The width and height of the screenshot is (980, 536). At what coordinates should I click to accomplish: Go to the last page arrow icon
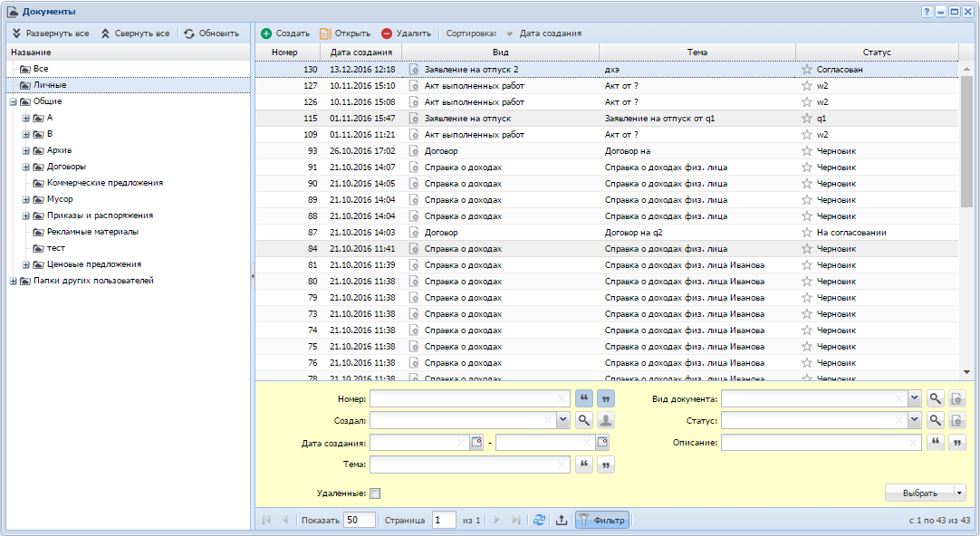pos(515,520)
